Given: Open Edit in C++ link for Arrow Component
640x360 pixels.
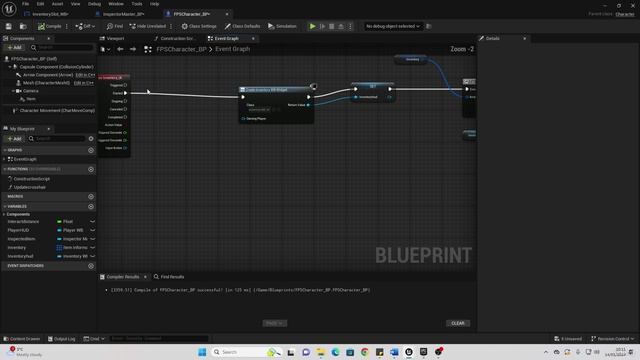Looking at the screenshot, I should click(85, 75).
